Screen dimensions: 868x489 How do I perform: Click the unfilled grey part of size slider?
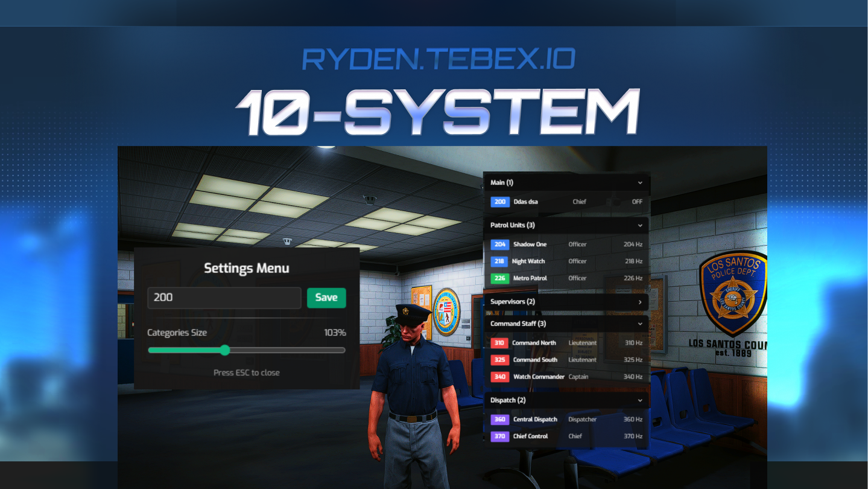click(x=287, y=350)
